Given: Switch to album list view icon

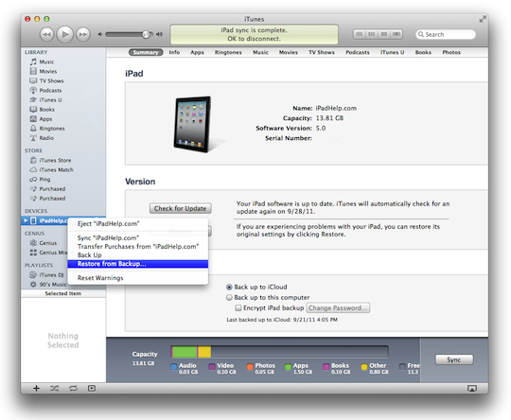Looking at the screenshot, I should click(x=372, y=34).
